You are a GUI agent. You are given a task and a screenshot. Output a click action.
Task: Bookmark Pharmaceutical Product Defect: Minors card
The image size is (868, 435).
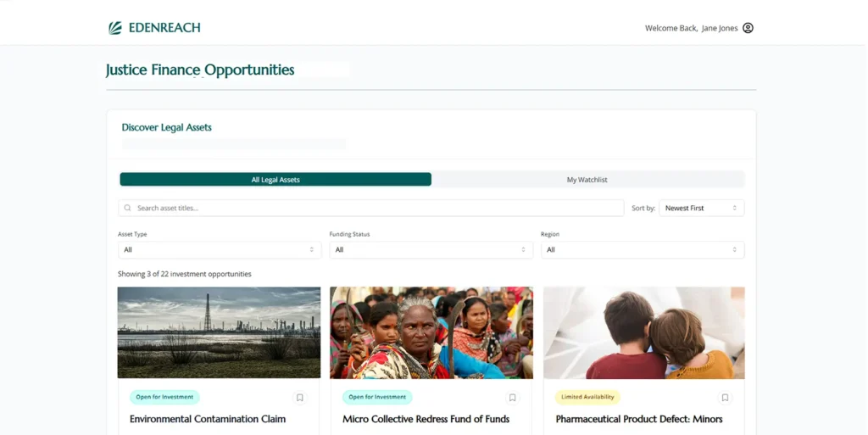point(725,398)
